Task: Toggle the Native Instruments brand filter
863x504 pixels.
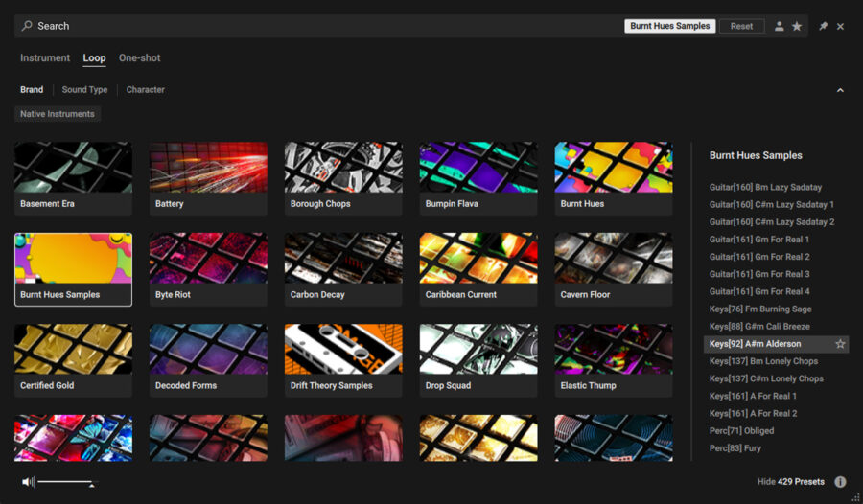Action: click(x=58, y=114)
